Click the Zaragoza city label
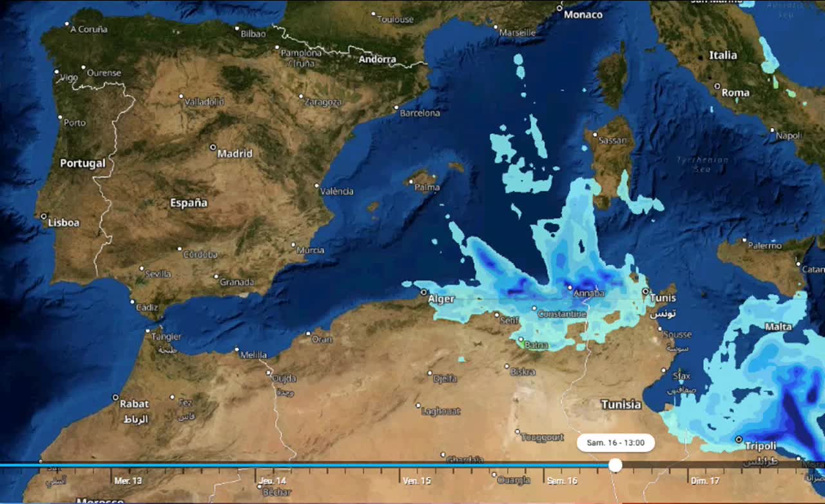825x504 pixels. point(323,102)
